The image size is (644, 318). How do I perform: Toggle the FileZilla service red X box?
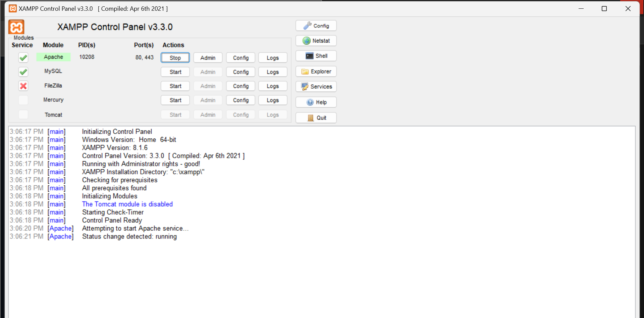[23, 86]
